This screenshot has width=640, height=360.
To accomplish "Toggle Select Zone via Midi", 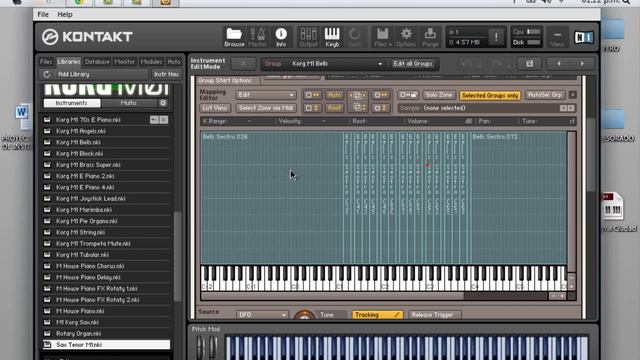I will click(266, 108).
